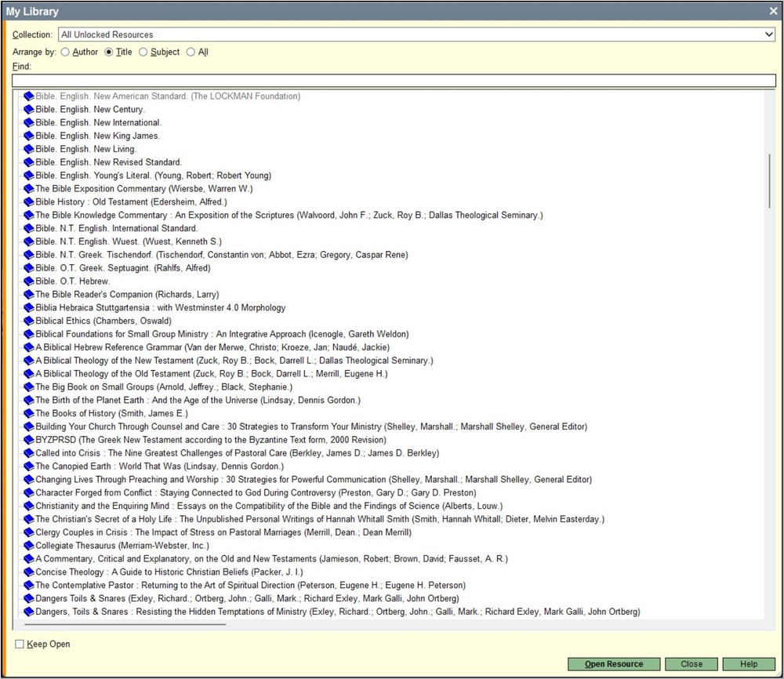This screenshot has height=679, width=784.
Task: Click book icon beside The Bible Reader's Companion
Action: tap(29, 294)
